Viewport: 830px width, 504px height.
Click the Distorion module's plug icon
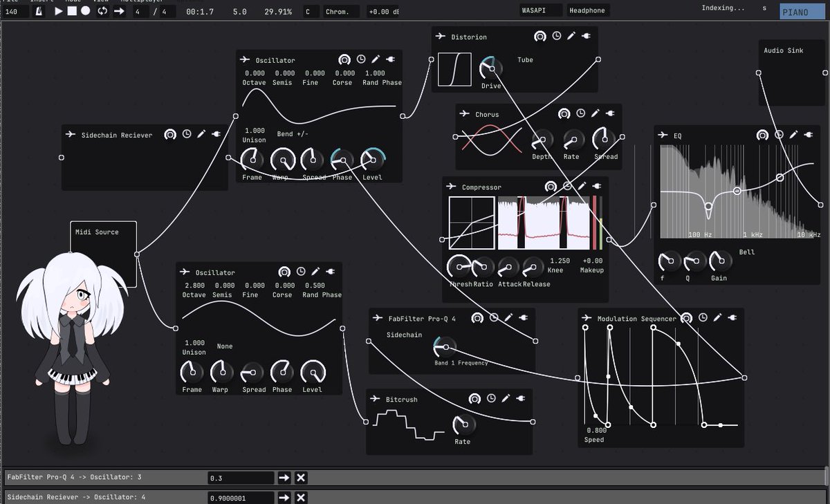(x=587, y=36)
